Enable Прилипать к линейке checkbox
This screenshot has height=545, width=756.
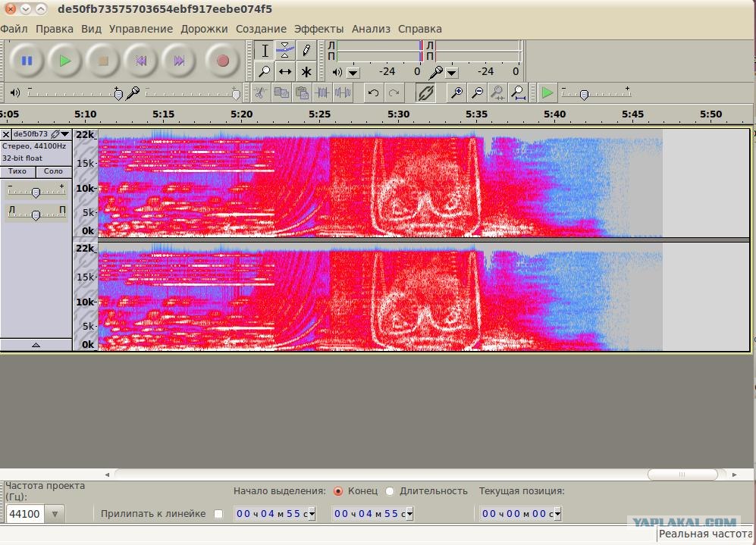click(218, 514)
